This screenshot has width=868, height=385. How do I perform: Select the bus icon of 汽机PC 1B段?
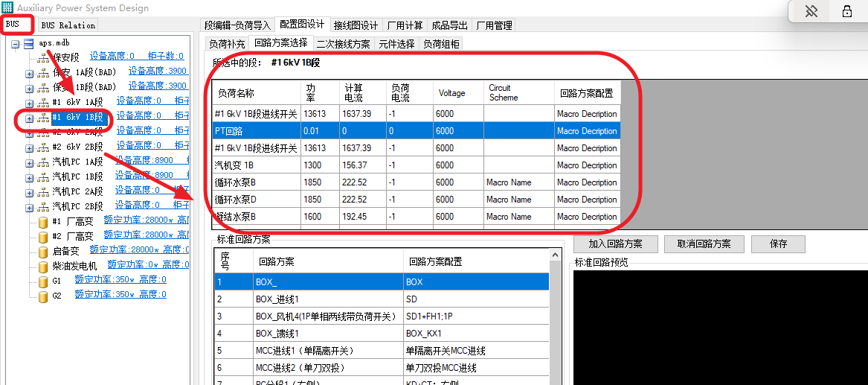(x=43, y=176)
